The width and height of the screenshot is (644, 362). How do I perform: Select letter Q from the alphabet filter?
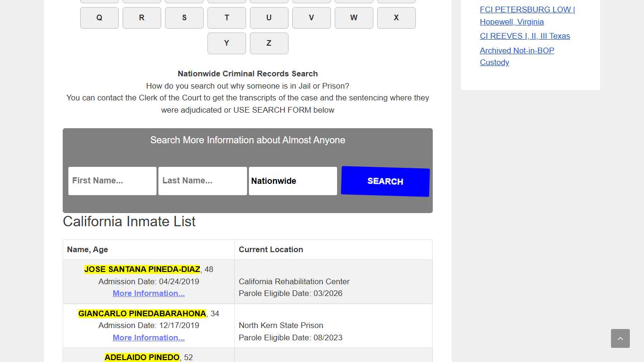[x=99, y=17]
